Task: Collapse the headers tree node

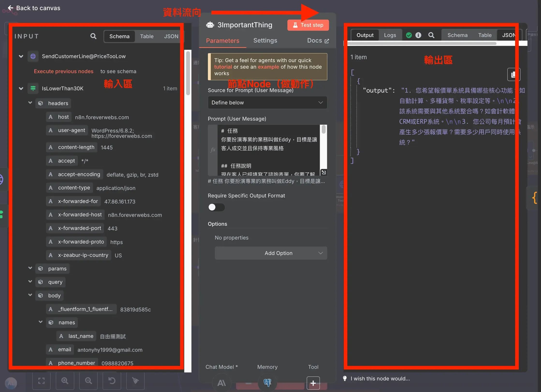Action: pyautogui.click(x=30, y=103)
